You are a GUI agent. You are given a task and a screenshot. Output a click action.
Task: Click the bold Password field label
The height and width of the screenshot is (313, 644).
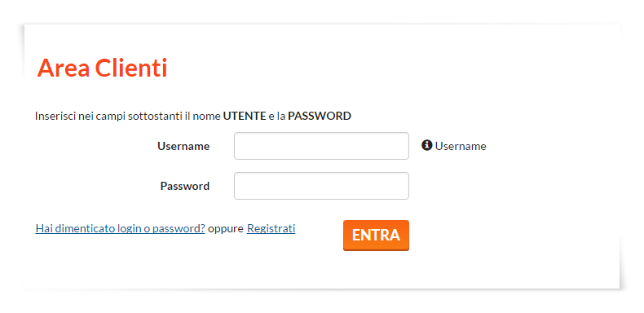(184, 186)
